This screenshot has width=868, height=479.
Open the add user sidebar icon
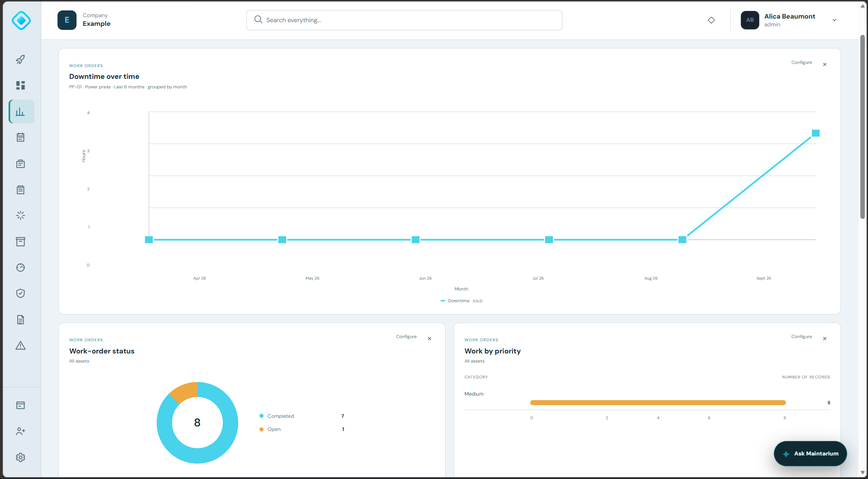(x=20, y=431)
